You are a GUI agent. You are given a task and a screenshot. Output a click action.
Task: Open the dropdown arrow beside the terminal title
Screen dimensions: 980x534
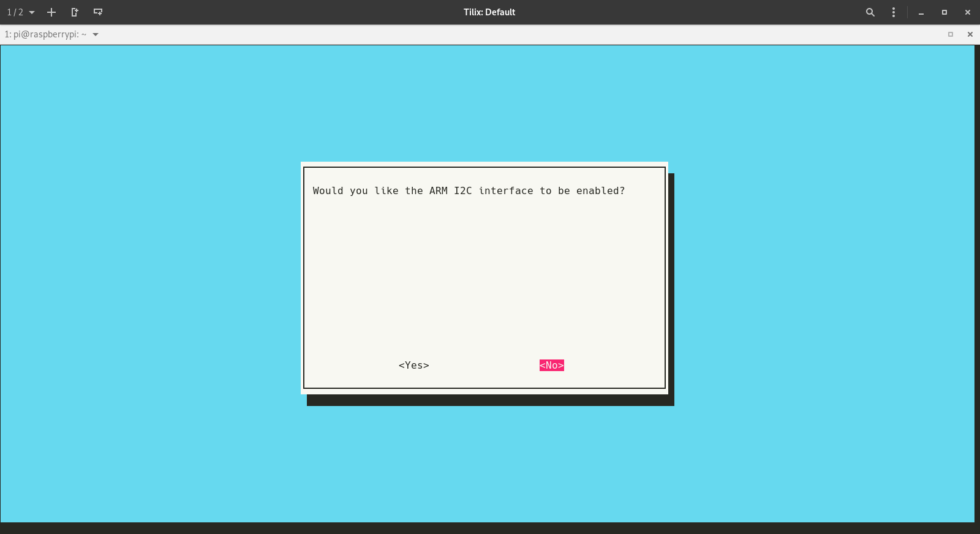click(96, 34)
